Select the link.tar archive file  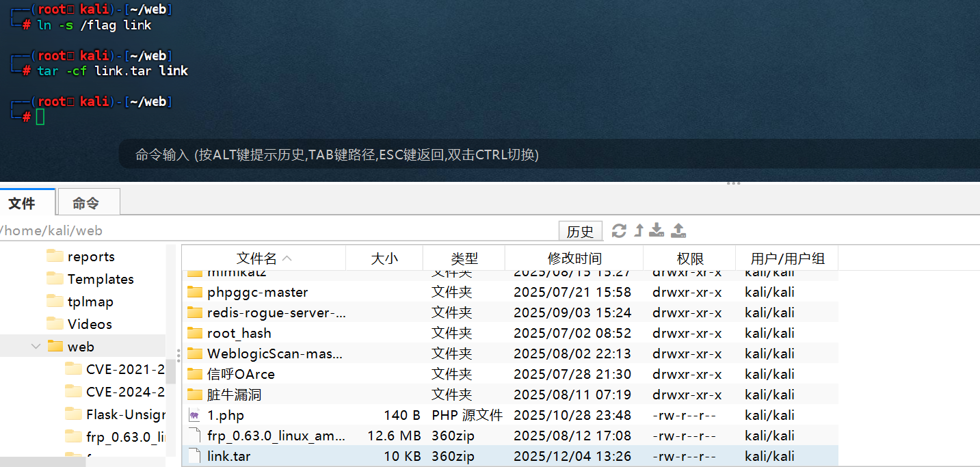[x=228, y=456]
